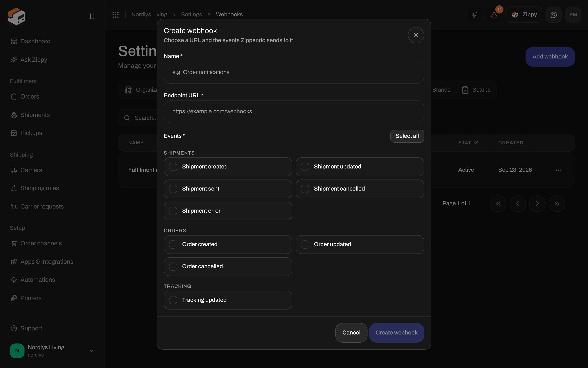Open the chat support bubble icon
This screenshot has height=368, width=588.
point(553,15)
